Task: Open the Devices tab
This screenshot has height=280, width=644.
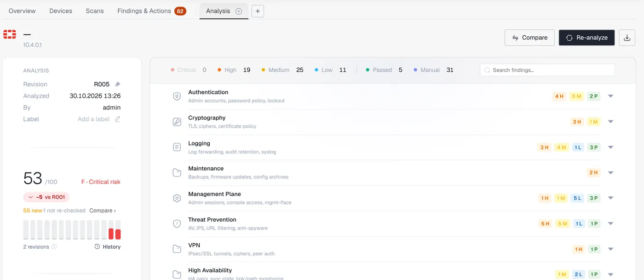Action: pyautogui.click(x=61, y=11)
